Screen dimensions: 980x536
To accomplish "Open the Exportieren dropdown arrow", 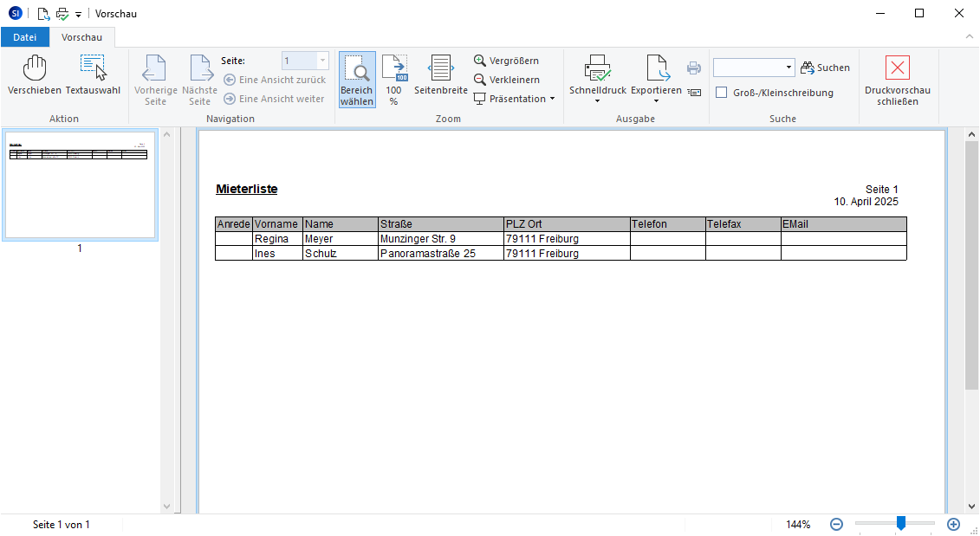I will [656, 101].
